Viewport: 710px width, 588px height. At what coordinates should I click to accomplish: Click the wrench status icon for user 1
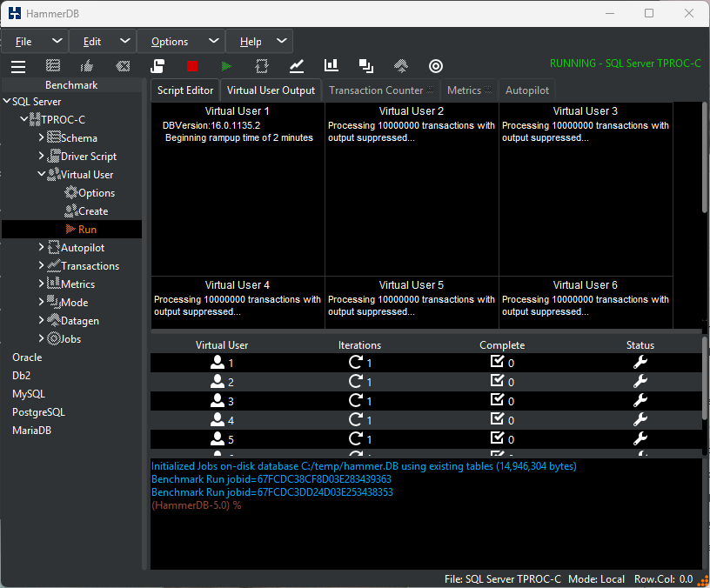point(640,362)
